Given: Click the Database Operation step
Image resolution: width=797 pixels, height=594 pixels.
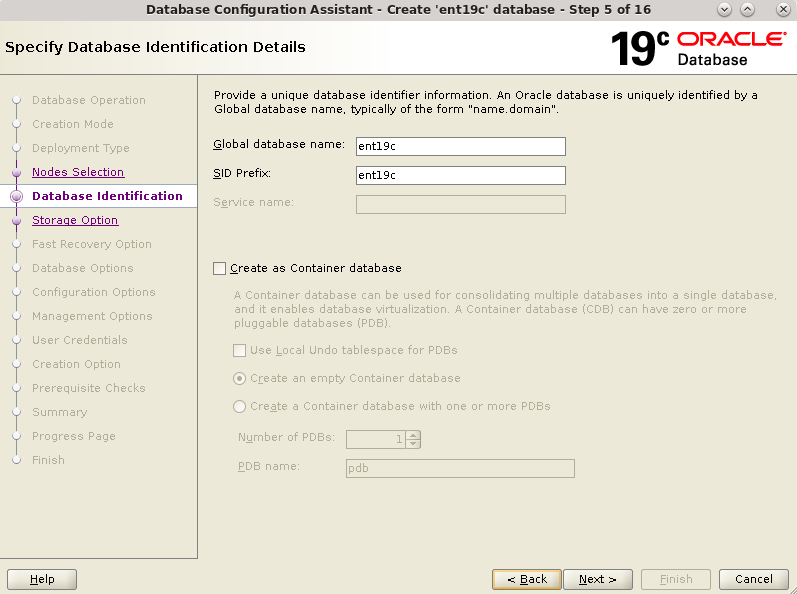Looking at the screenshot, I should click(88, 100).
